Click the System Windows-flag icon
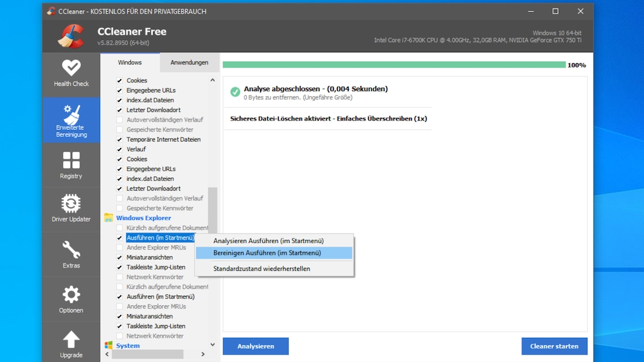 (x=108, y=345)
